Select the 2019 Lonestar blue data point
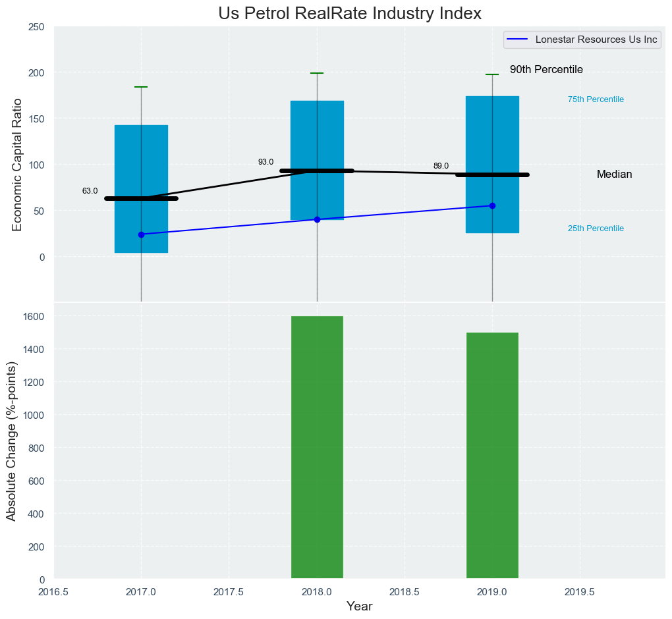The image size is (672, 619). [492, 206]
